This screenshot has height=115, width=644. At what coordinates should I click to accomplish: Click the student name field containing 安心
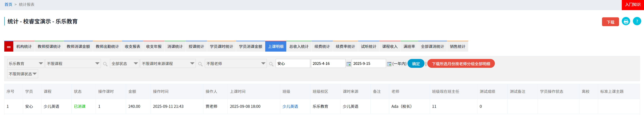pyautogui.click(x=293, y=63)
